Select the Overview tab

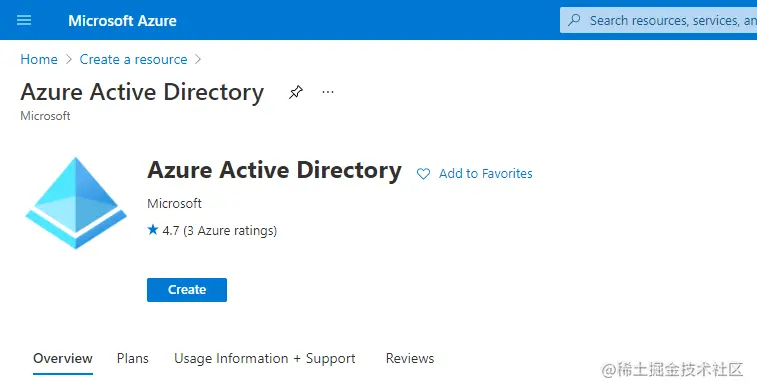(63, 359)
